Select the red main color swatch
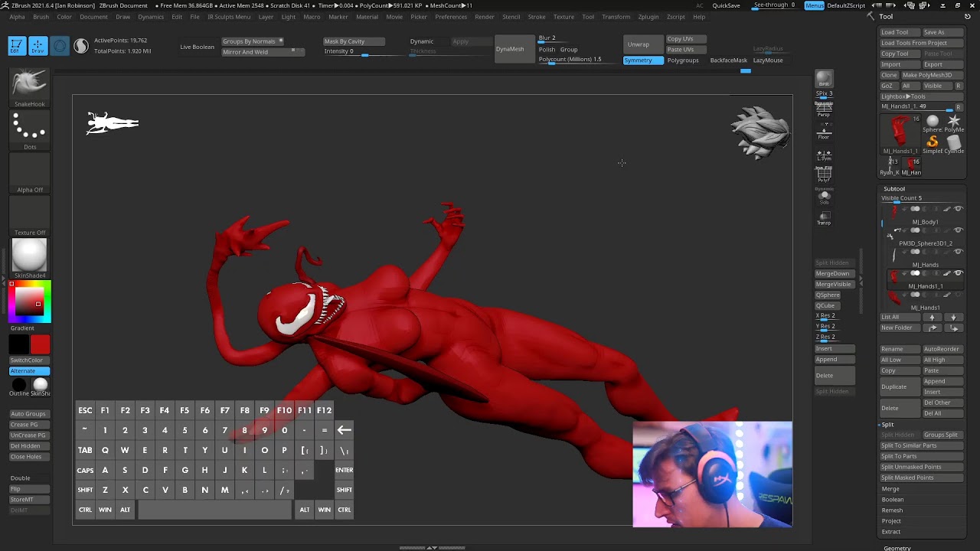Viewport: 980px width, 551px height. click(41, 345)
